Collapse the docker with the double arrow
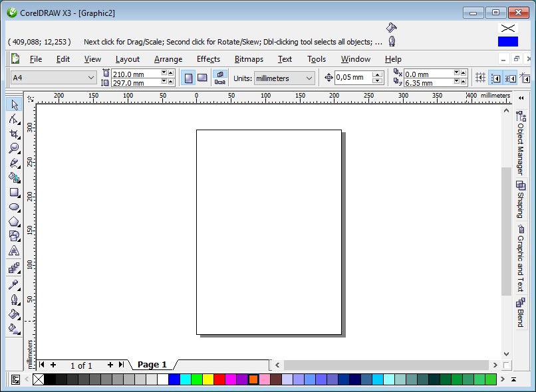 tap(521, 98)
